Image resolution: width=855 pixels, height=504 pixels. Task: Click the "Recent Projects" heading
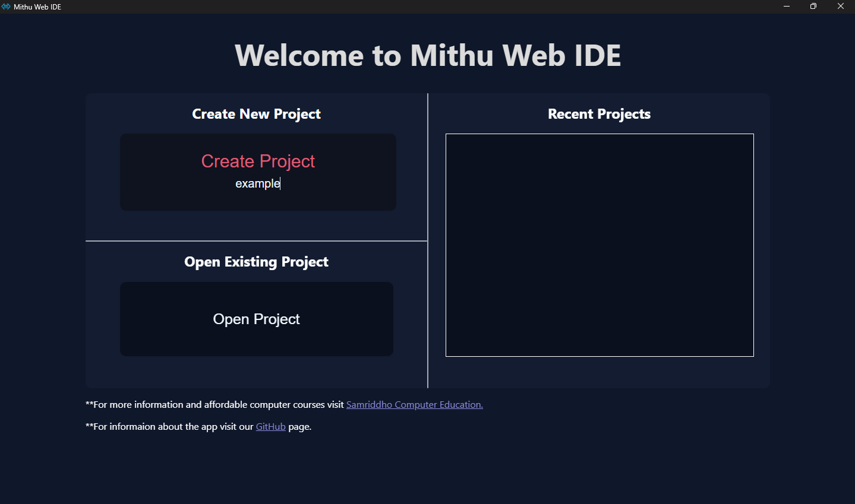click(x=600, y=114)
